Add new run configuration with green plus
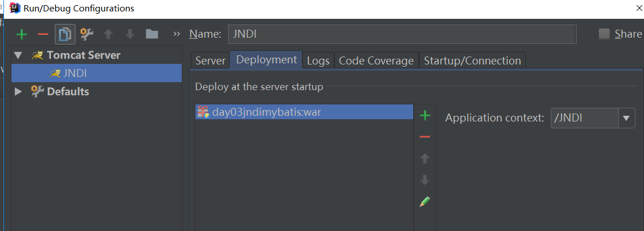This screenshot has height=231, width=644. coord(21,34)
